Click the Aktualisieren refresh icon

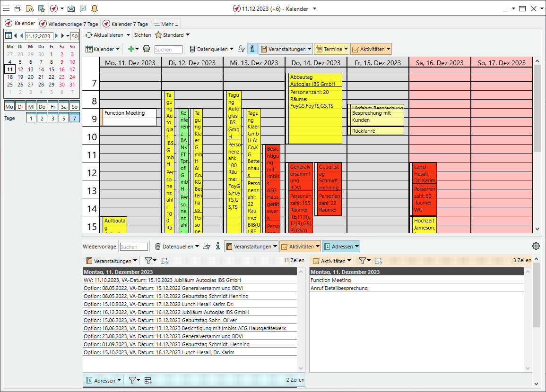tap(89, 35)
